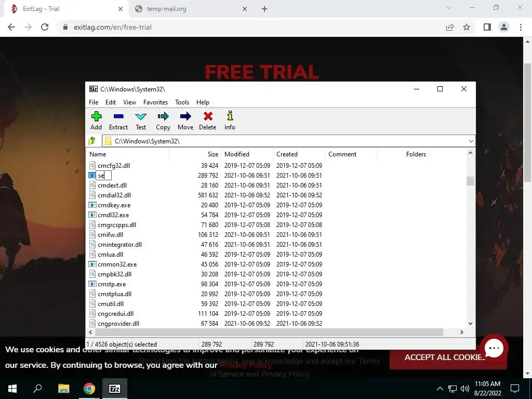Click the Move toolbar icon
Viewport: 532px width, 399px height.
click(x=185, y=116)
